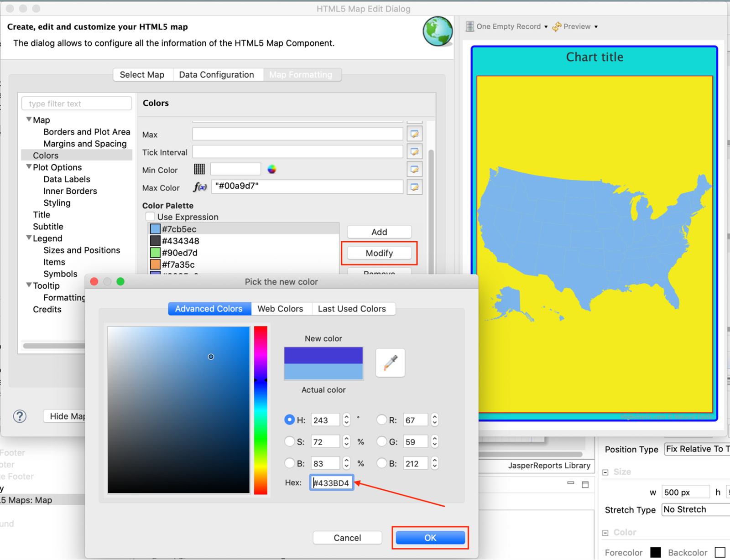Select Borders and Plot Area tree item
The image size is (730, 560).
tap(87, 132)
